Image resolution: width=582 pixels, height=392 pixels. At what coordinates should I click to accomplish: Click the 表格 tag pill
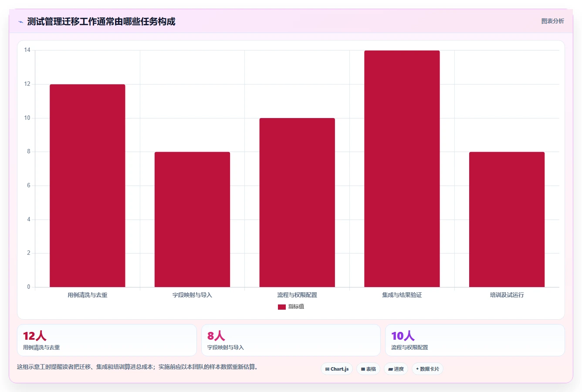click(368, 369)
